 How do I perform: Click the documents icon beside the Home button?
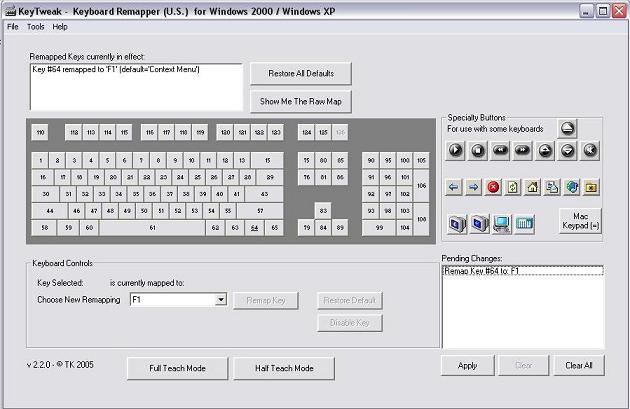point(552,187)
